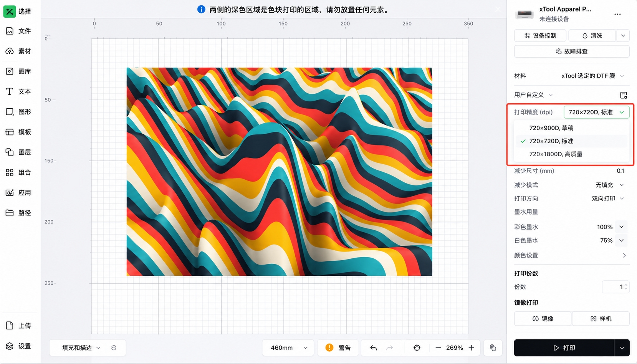Click the center view crosshair icon
The width and height of the screenshot is (637, 364).
click(417, 347)
